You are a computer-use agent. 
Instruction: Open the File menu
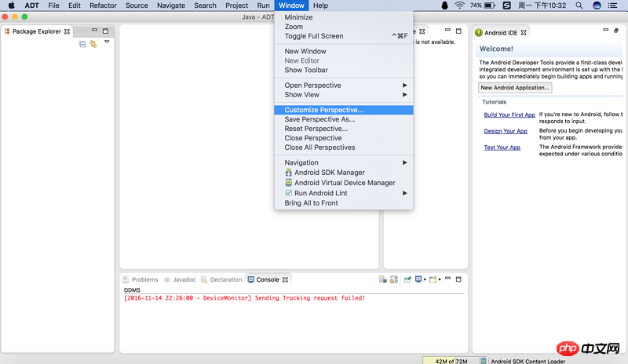click(x=53, y=5)
